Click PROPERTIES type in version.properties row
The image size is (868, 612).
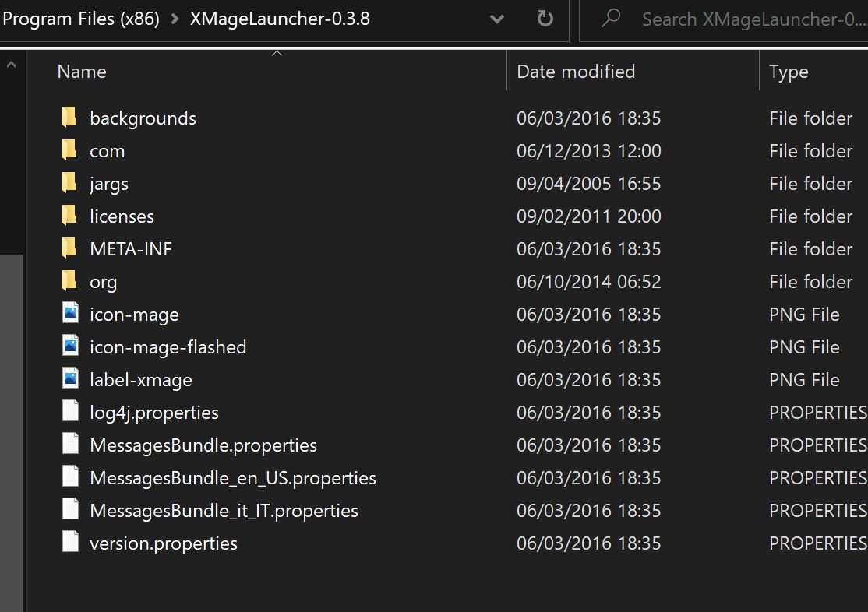(x=818, y=543)
